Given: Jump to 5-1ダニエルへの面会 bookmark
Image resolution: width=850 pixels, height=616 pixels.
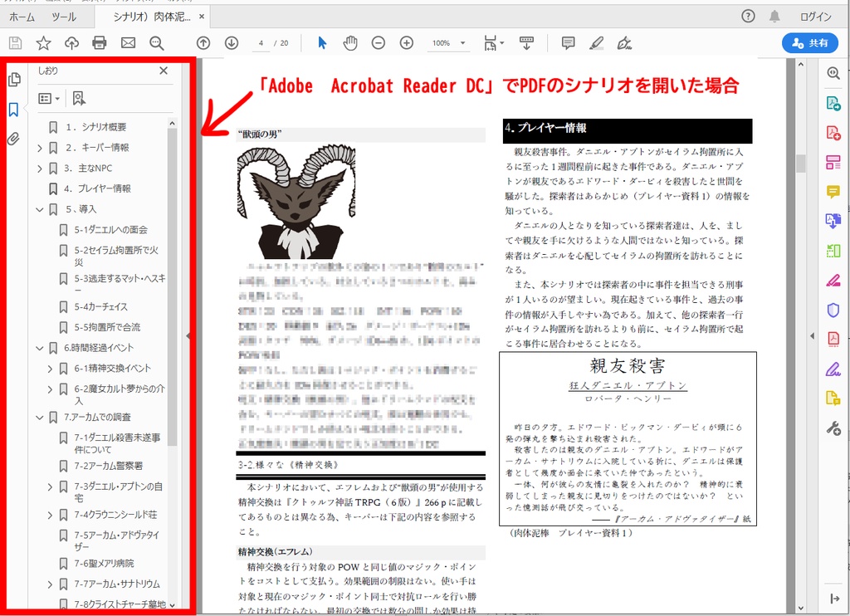Looking at the screenshot, I should click(x=110, y=230).
